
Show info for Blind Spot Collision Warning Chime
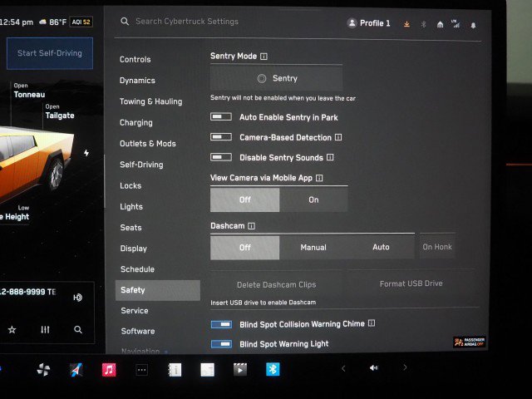click(372, 323)
